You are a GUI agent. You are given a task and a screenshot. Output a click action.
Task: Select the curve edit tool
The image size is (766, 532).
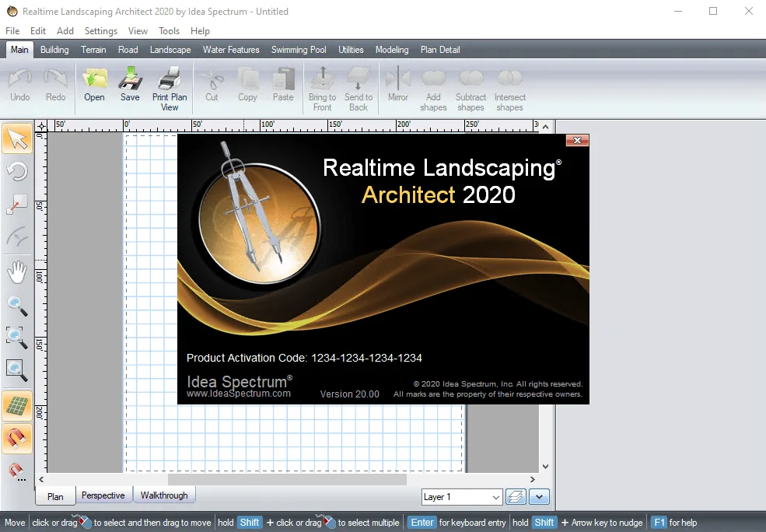click(18, 237)
